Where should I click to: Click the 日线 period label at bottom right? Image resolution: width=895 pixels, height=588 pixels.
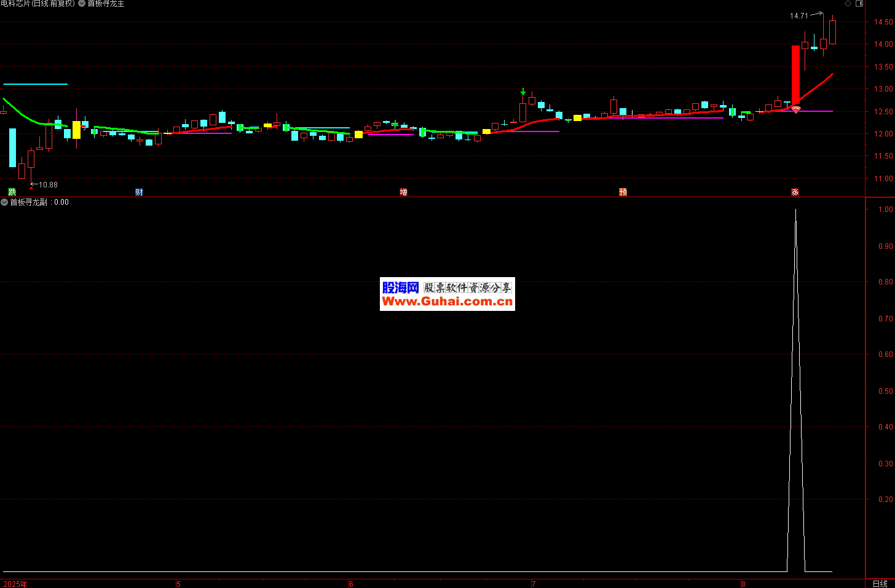click(x=880, y=584)
